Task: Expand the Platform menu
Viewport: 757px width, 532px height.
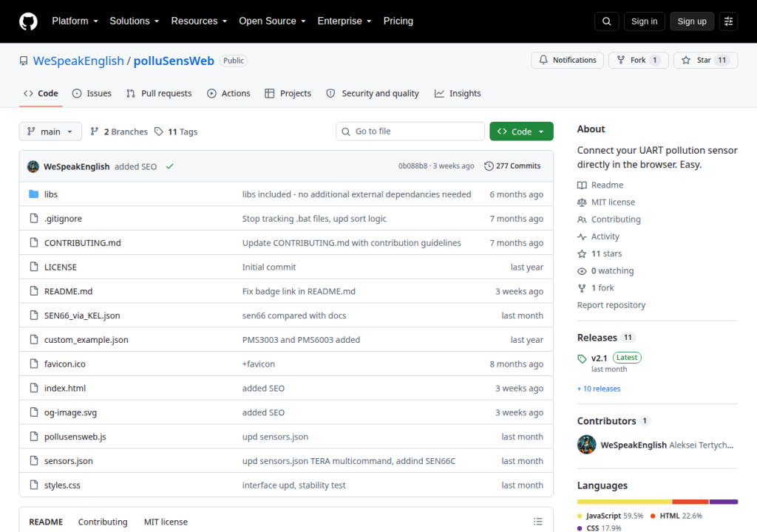Action: point(75,21)
